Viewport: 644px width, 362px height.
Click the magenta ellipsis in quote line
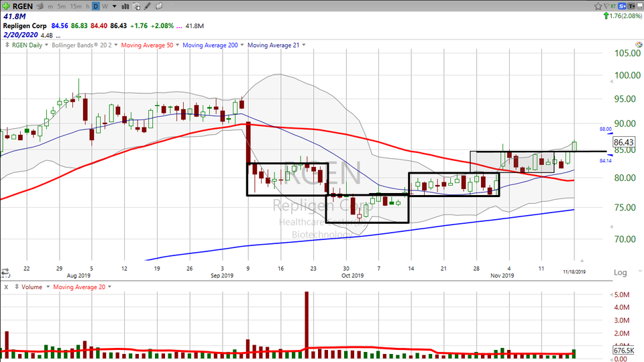tap(179, 26)
